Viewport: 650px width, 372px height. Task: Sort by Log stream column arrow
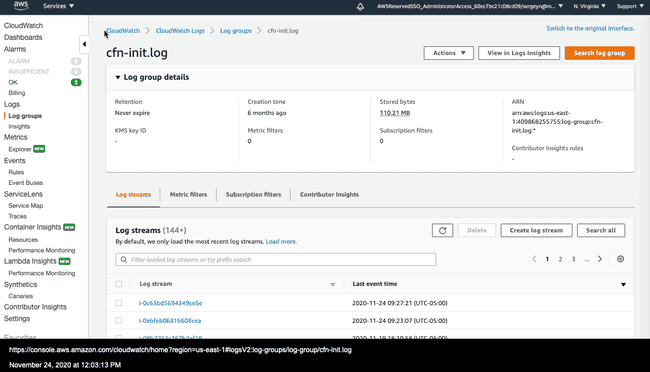coord(332,284)
